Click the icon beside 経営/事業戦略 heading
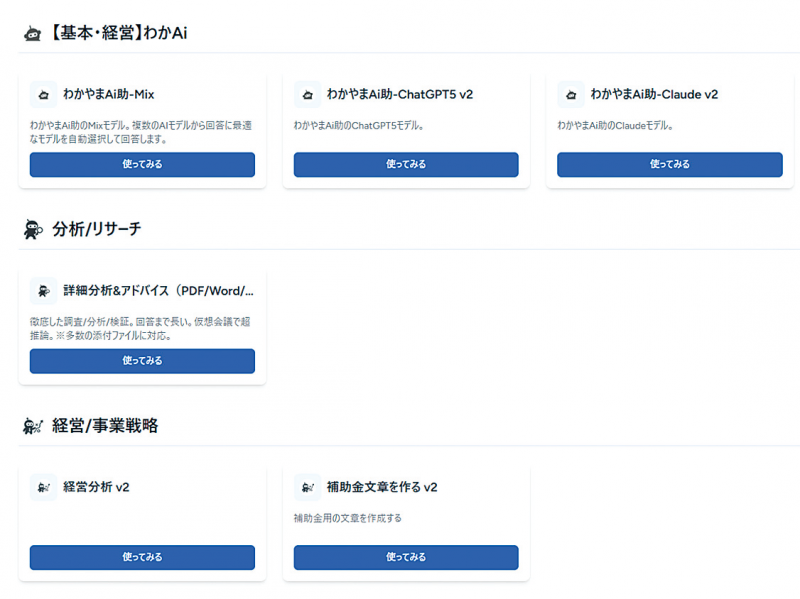 (33, 426)
